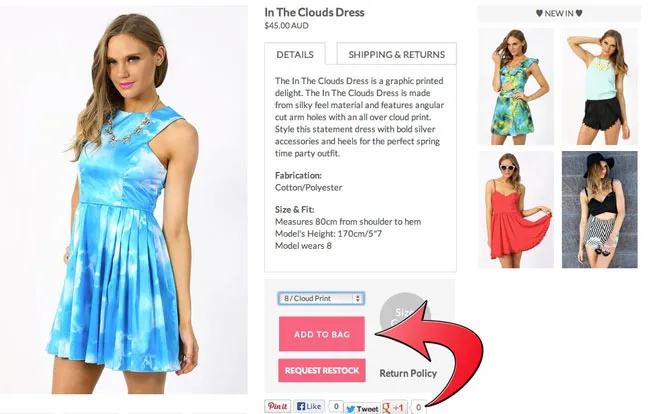
Task: Click the heart icon left of NEW IN
Action: coord(539,13)
